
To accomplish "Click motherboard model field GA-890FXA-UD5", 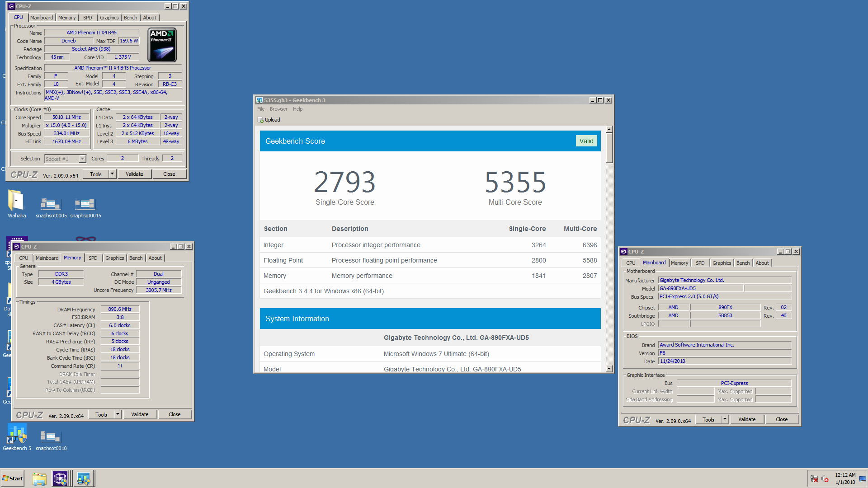I will click(x=700, y=288).
